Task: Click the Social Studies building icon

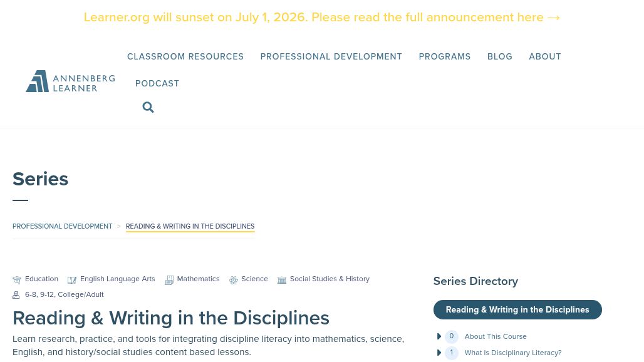Action: click(282, 280)
